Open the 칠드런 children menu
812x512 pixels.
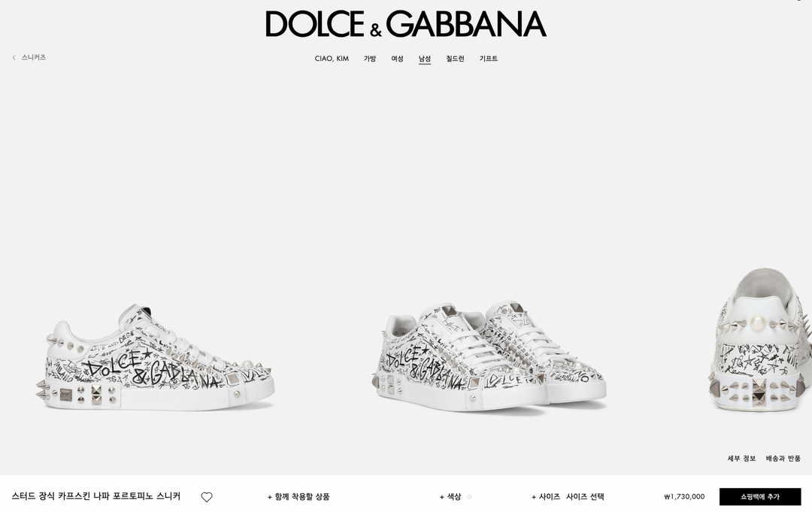[x=455, y=59]
